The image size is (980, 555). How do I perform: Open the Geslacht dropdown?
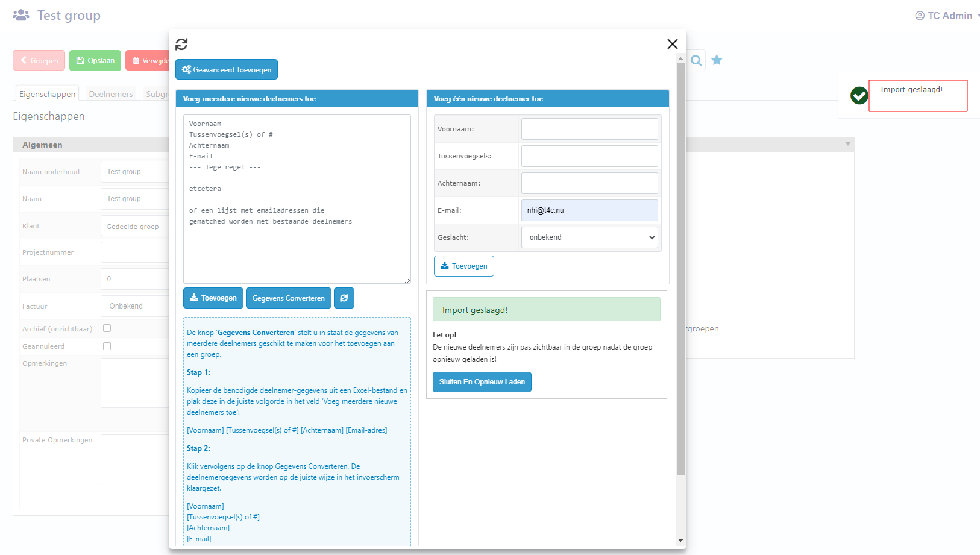pos(589,237)
